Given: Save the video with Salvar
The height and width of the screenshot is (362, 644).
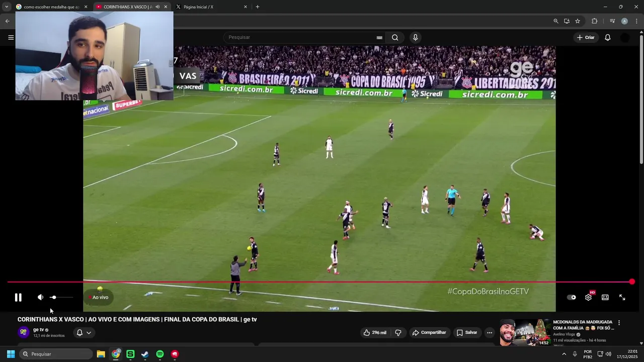Looking at the screenshot, I should pos(467,332).
